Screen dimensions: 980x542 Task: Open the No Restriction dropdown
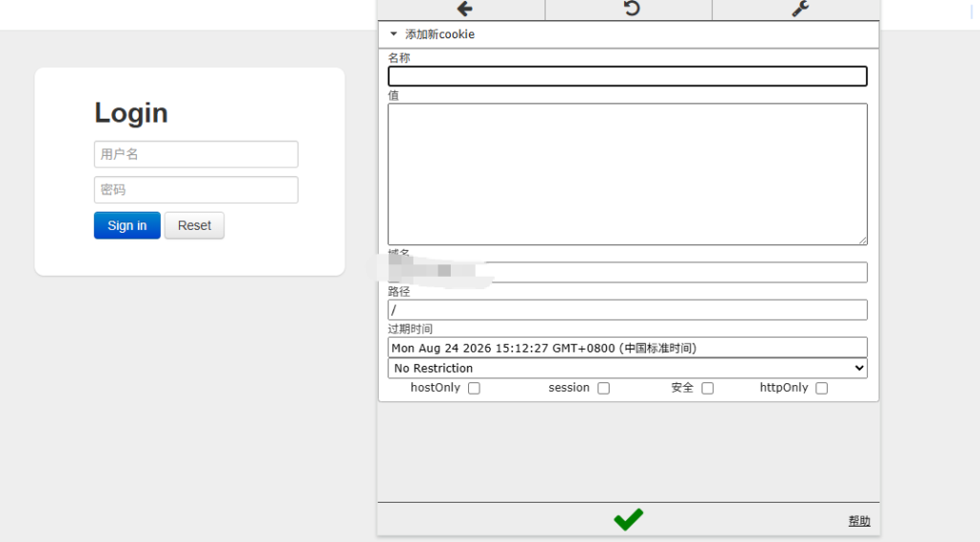[627, 369]
